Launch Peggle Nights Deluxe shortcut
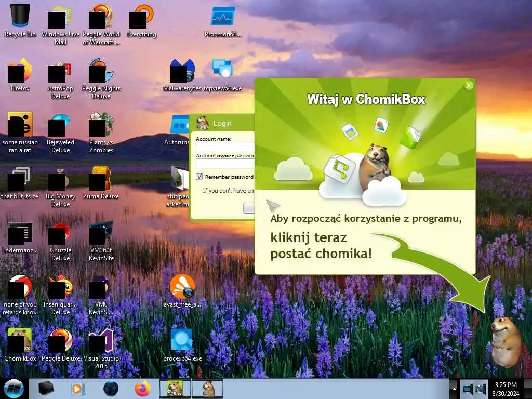532x399 pixels. click(x=101, y=78)
